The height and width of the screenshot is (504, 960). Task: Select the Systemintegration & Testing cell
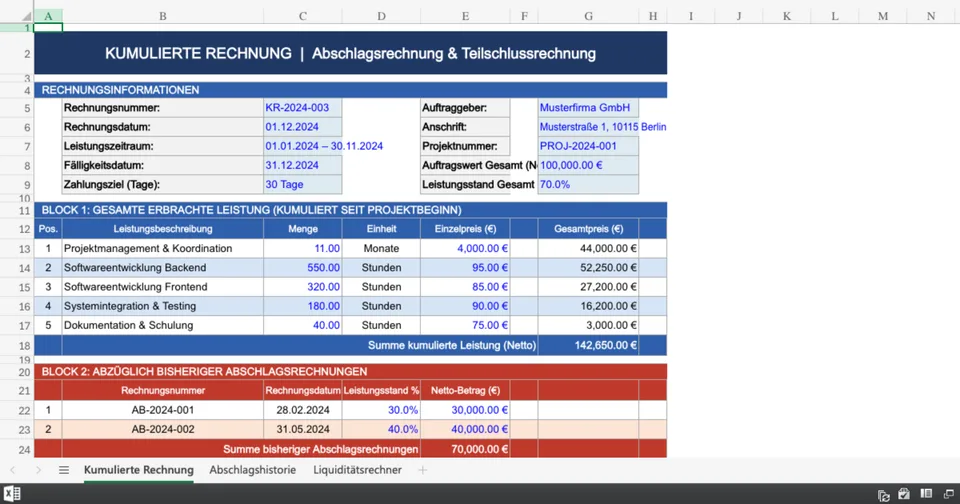pos(163,306)
